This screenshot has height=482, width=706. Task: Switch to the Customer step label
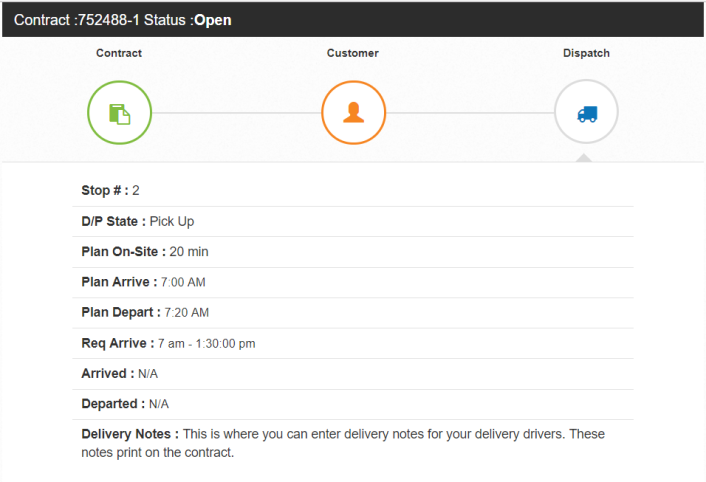pos(353,53)
